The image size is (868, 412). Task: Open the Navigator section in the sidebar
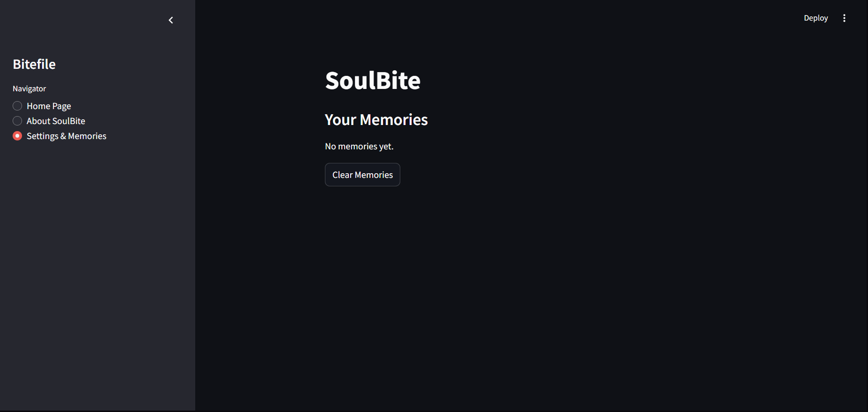tap(29, 88)
